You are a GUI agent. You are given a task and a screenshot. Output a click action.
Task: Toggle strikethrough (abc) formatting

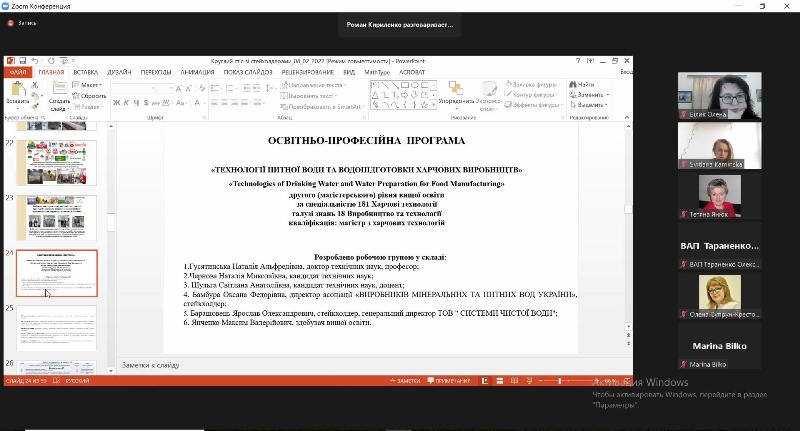(157, 103)
